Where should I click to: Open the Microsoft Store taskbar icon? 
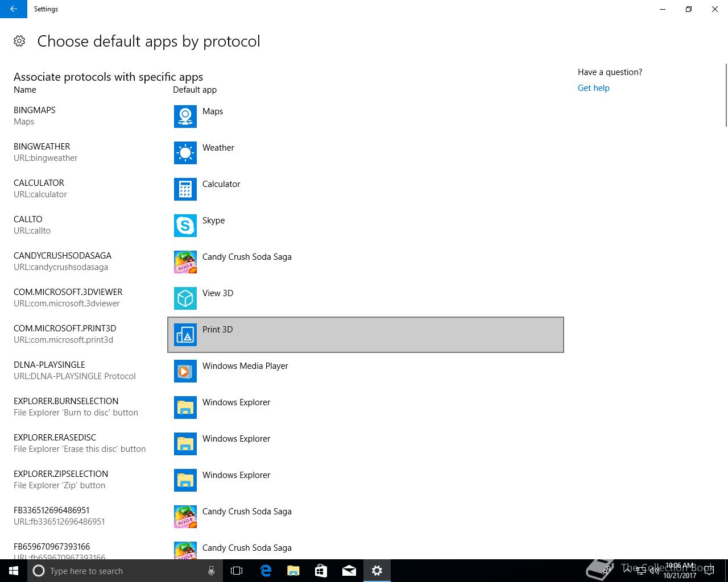[321, 571]
